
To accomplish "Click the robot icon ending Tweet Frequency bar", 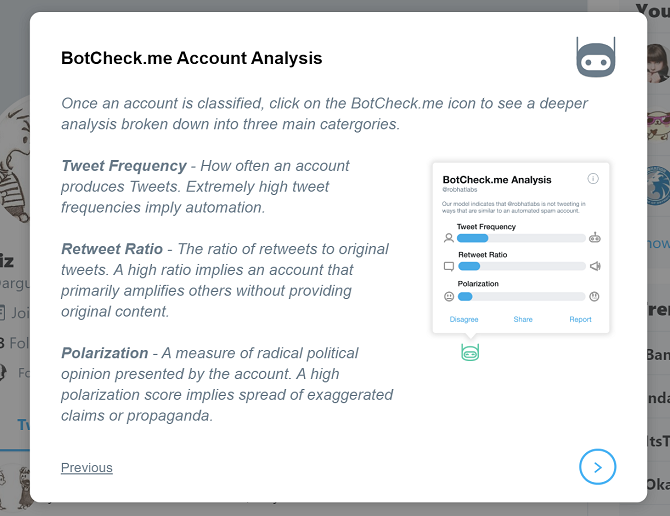I will [595, 238].
